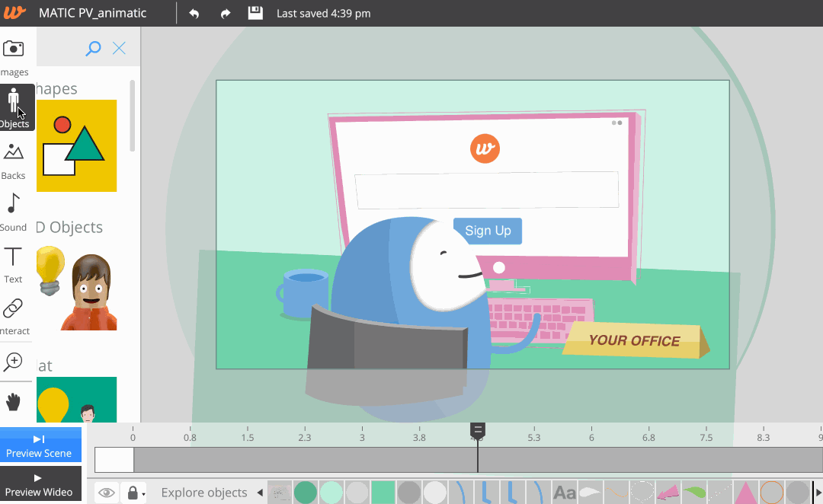Select the green leaf object in strip

694,493
